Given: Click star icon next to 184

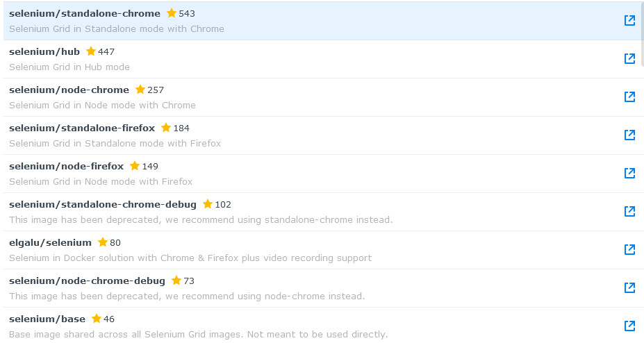Looking at the screenshot, I should coord(166,128).
